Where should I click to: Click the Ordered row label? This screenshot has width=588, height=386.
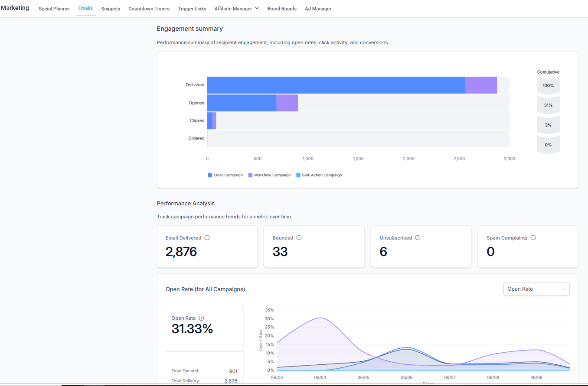click(x=196, y=138)
